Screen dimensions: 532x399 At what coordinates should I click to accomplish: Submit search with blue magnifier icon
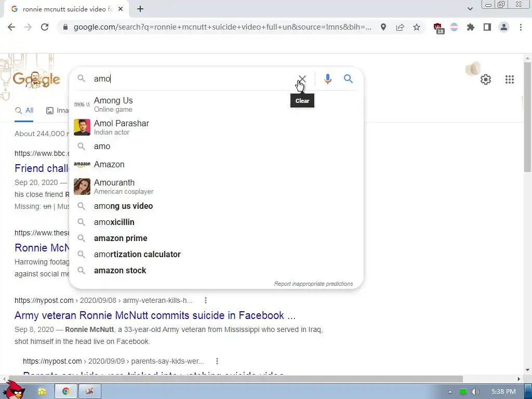coord(348,79)
